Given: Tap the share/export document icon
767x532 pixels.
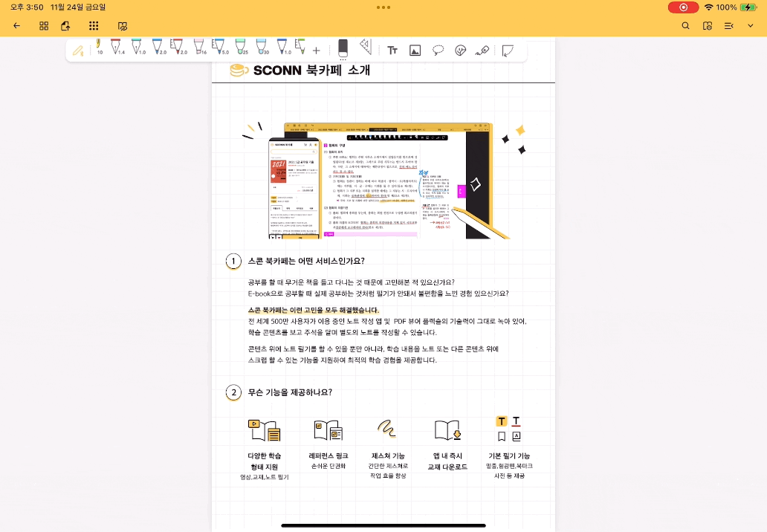Looking at the screenshot, I should pos(65,26).
